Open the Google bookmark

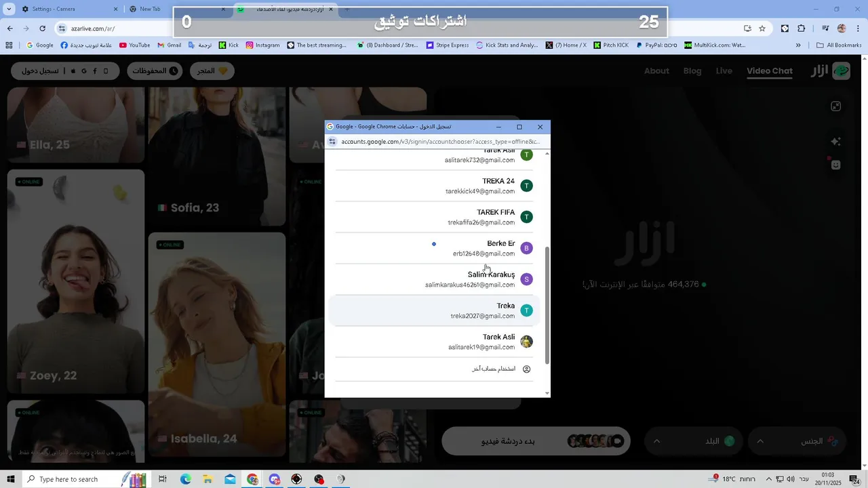pyautogui.click(x=40, y=45)
